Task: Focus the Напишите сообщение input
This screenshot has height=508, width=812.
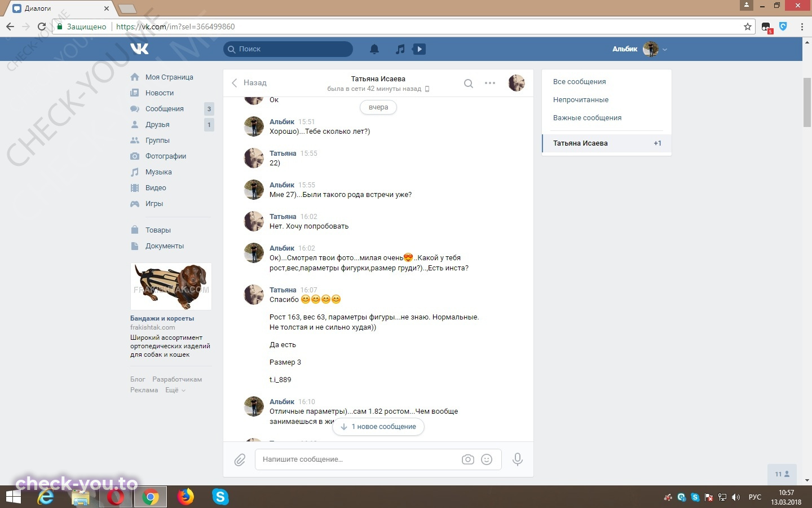Action: coord(358,459)
